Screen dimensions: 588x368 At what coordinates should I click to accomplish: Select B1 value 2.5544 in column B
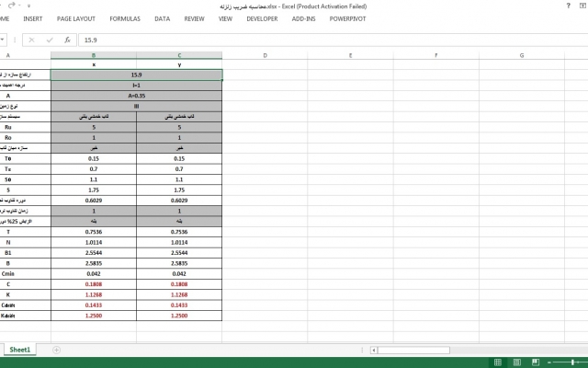click(94, 253)
